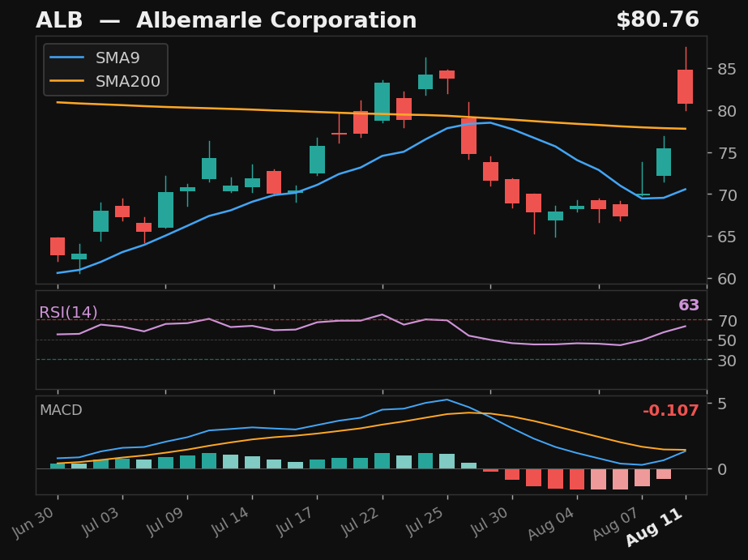The image size is (748, 560).
Task: Click the blue SMA9 legend line swatch
Action: (x=66, y=58)
